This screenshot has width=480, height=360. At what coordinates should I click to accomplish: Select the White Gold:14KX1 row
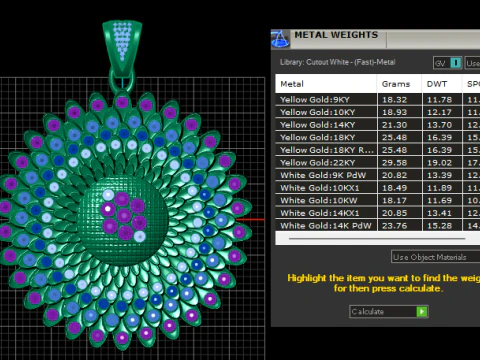(x=378, y=213)
